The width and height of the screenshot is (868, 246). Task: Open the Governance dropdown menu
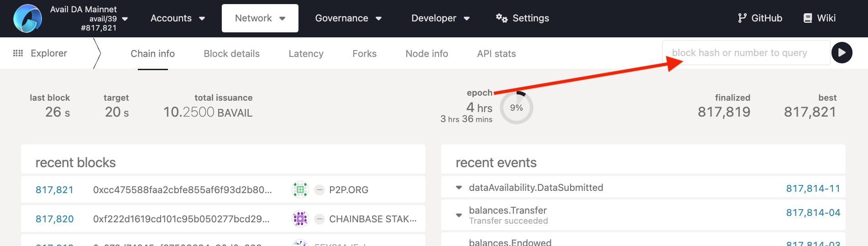348,18
